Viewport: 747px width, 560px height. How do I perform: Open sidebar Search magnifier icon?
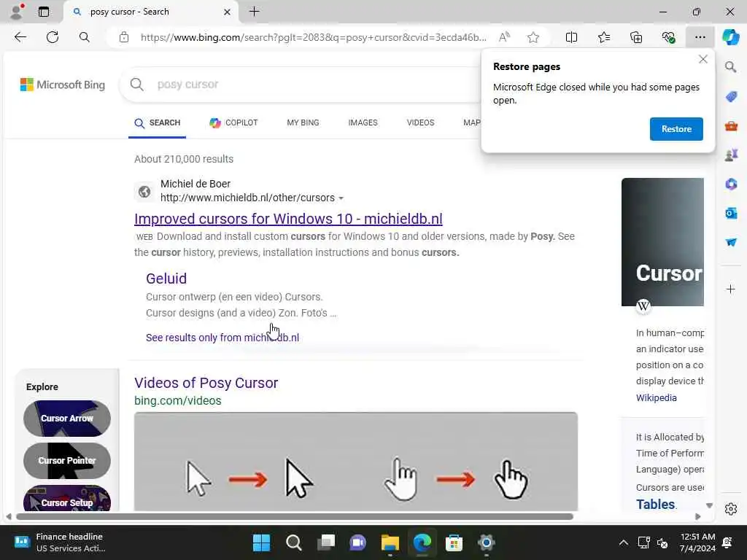coord(731,66)
